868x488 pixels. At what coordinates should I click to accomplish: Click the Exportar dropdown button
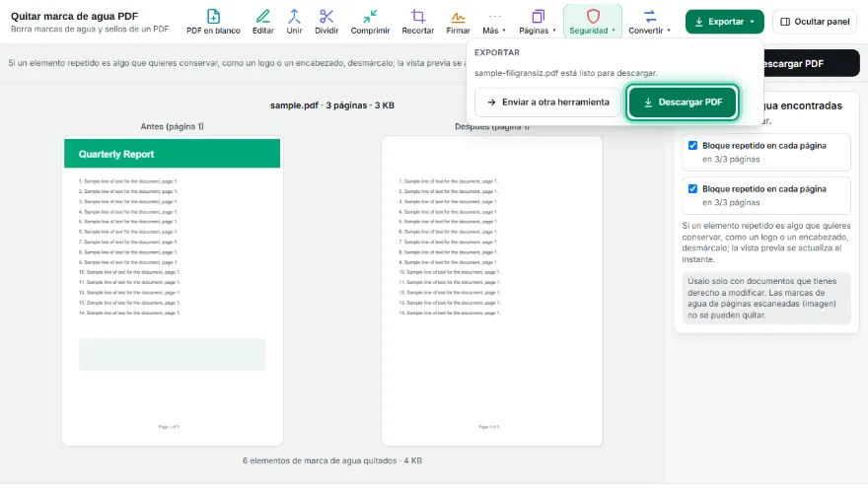pyautogui.click(x=725, y=22)
